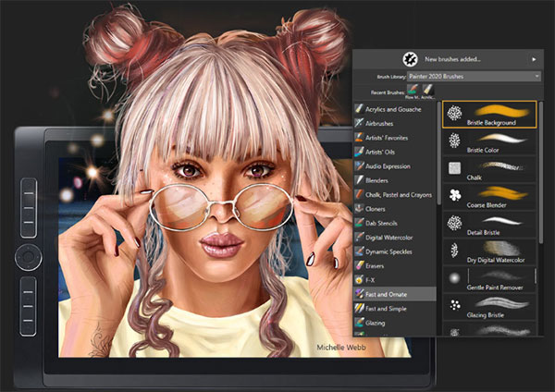This screenshot has height=392, width=555.
Task: Select the Acrylics and Gouache label
Action: coord(393,109)
